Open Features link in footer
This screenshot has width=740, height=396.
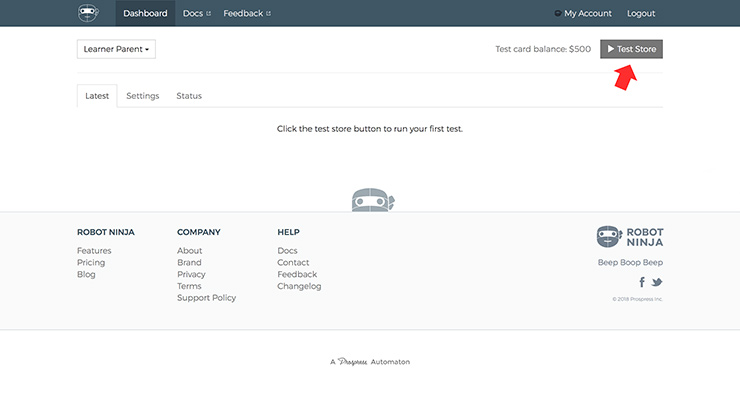[94, 251]
